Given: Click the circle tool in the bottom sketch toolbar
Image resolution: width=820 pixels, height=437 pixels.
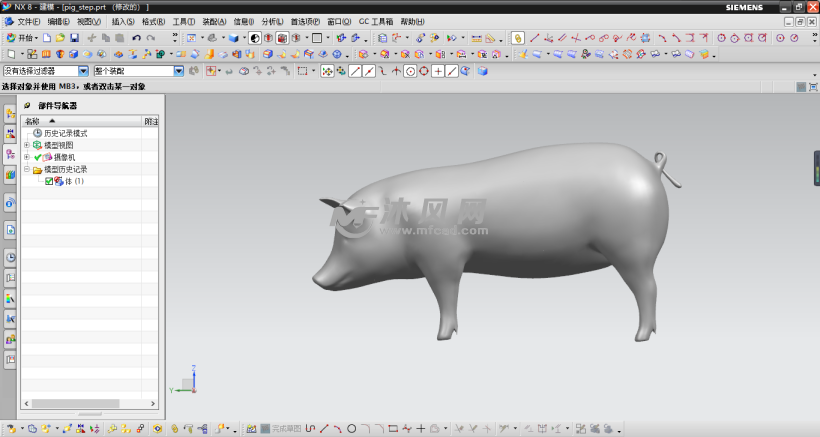Looking at the screenshot, I should point(351,429).
